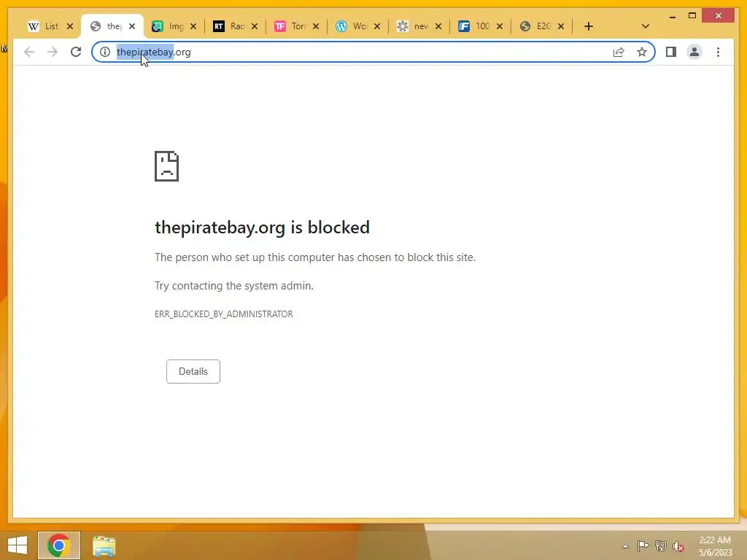
Task: Maximize the Chrome window
Action: (x=692, y=16)
